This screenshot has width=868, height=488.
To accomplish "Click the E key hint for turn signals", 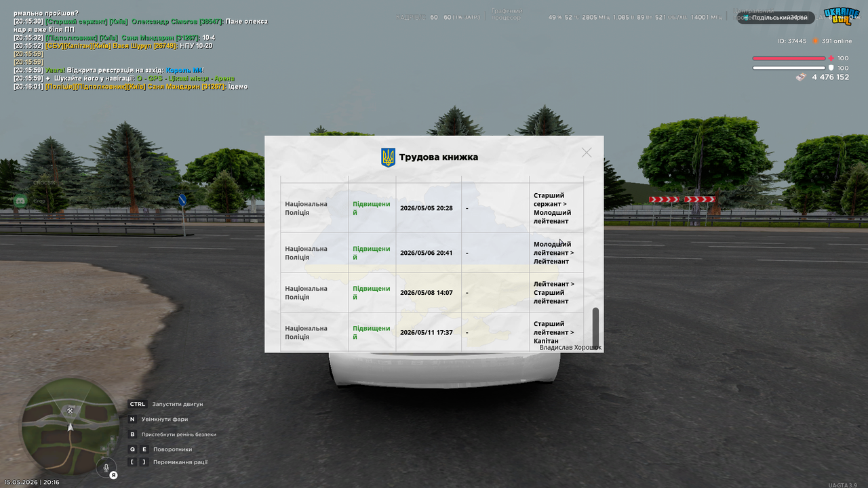I will 144,449.
